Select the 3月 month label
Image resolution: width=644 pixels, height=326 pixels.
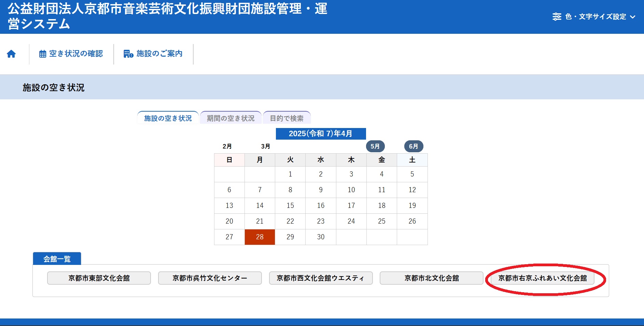click(x=265, y=146)
